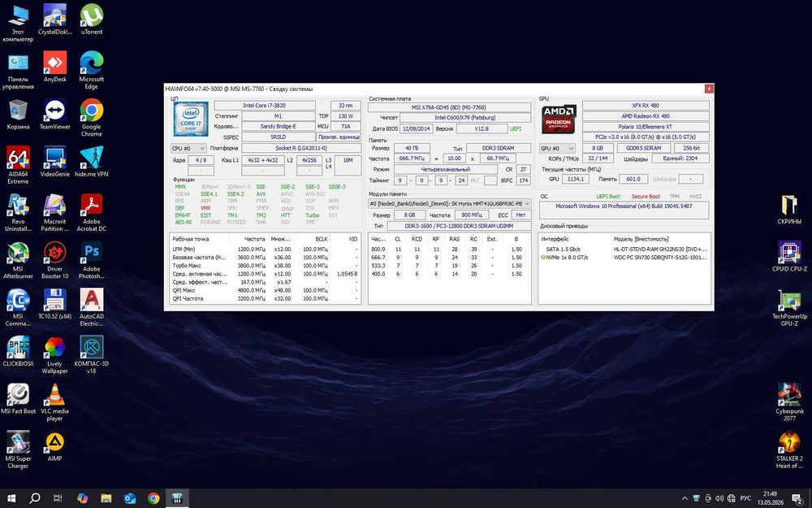
Task: Open the TeamViewer desktop icon
Action: click(55, 114)
